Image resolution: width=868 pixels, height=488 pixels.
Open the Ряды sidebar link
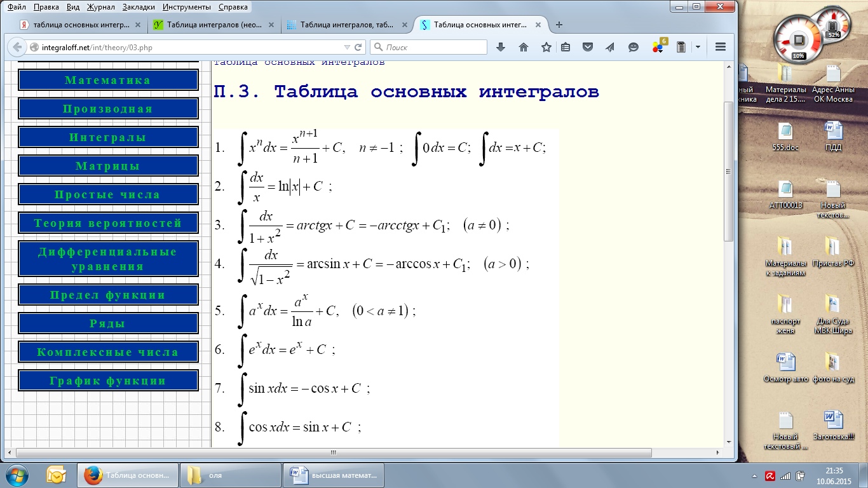[108, 323]
